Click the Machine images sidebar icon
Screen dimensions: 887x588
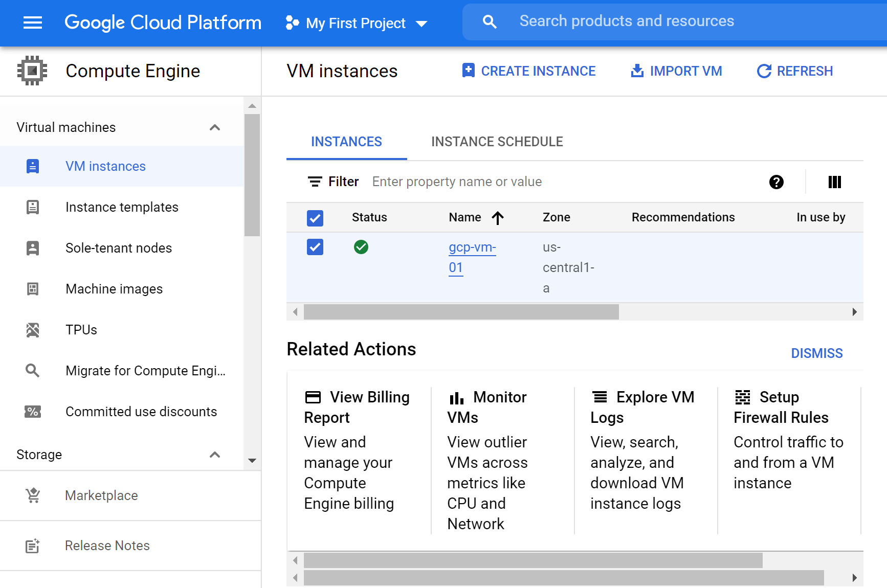pyautogui.click(x=33, y=289)
